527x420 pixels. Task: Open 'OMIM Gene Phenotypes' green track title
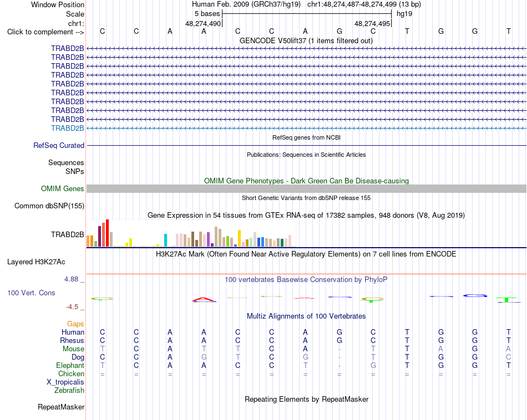coord(306,181)
